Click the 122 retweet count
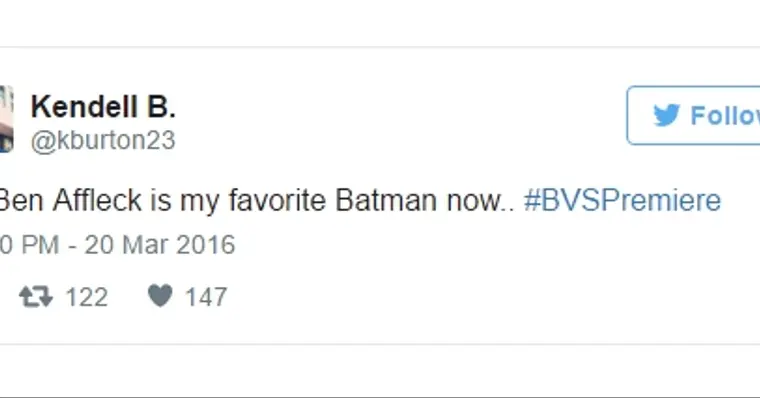Image resolution: width=760 pixels, height=398 pixels. coord(87,297)
